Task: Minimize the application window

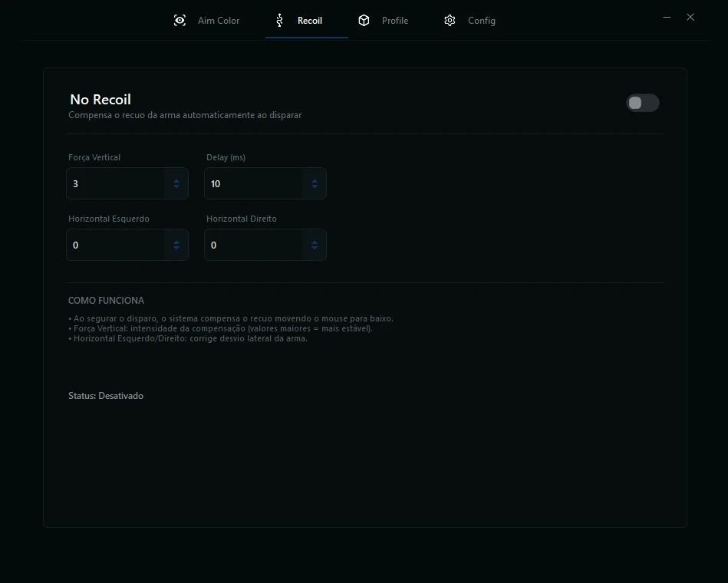Action: click(667, 17)
